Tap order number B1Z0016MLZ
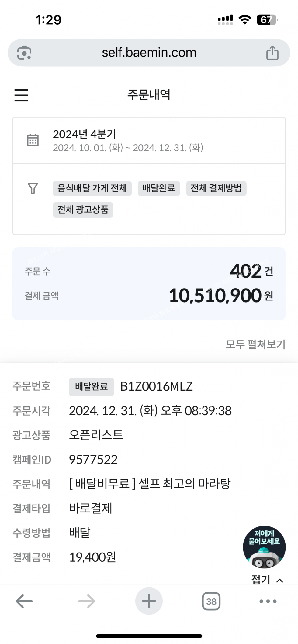298x644 pixels. [x=156, y=386]
